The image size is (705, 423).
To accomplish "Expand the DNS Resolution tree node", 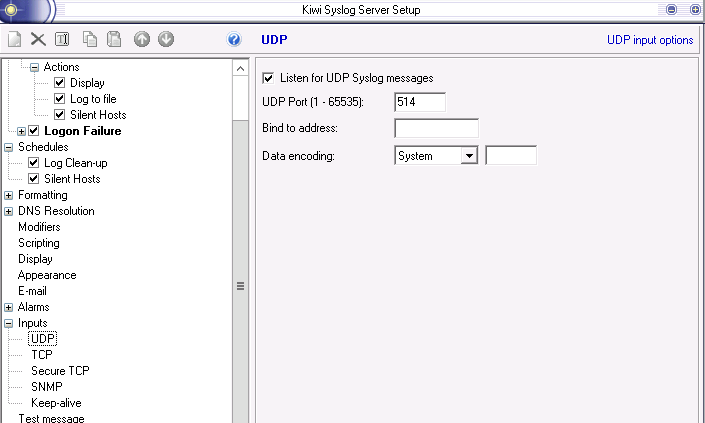I will [x=9, y=212].
